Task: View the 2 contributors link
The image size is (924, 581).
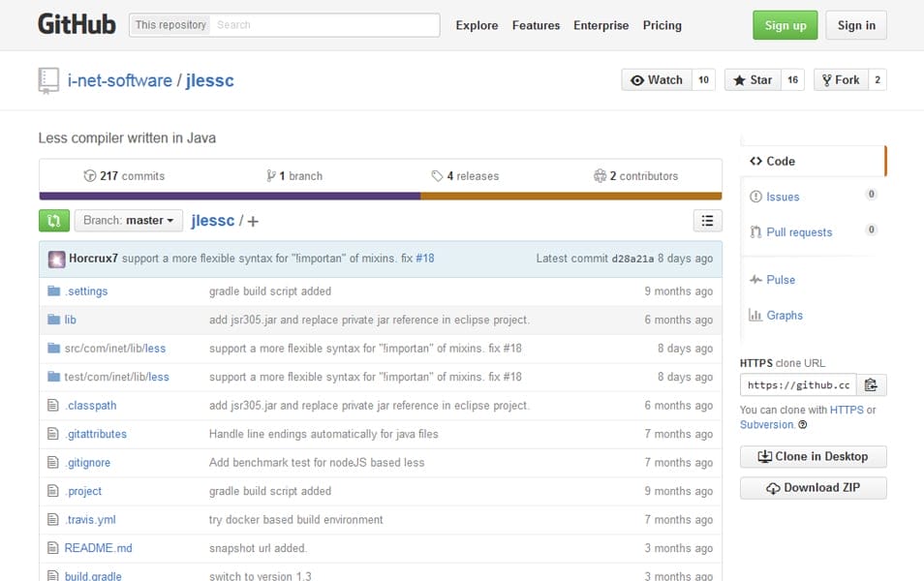Action: 635,175
